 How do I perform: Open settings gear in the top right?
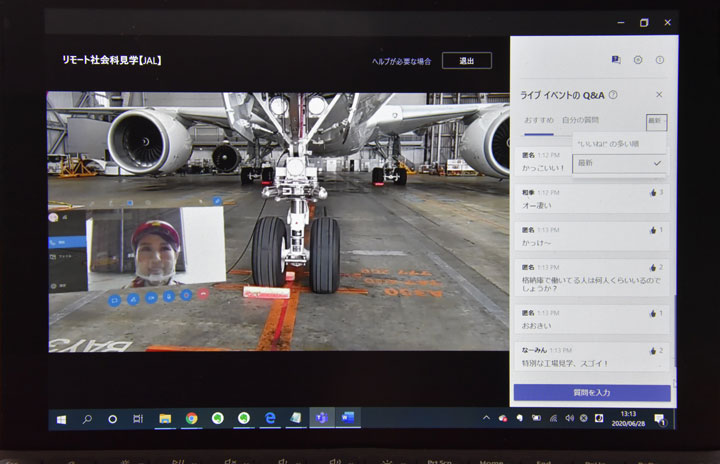tap(638, 60)
